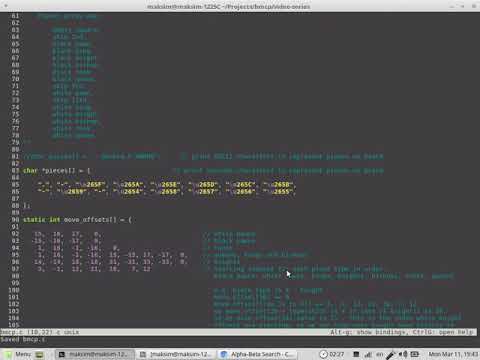Switch to the first maksim@maksim terminal taskbar window

[95, 354]
